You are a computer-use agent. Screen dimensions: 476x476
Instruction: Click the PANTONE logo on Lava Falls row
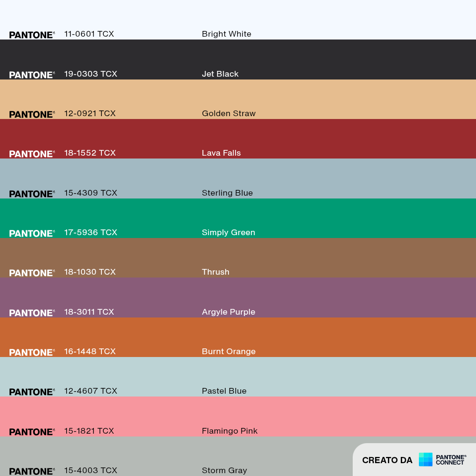pyautogui.click(x=32, y=154)
